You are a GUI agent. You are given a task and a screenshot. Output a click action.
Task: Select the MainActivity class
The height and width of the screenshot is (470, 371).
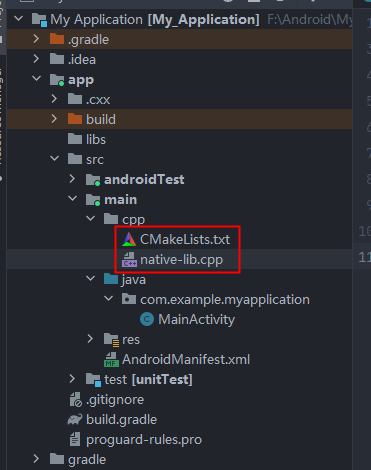click(197, 320)
